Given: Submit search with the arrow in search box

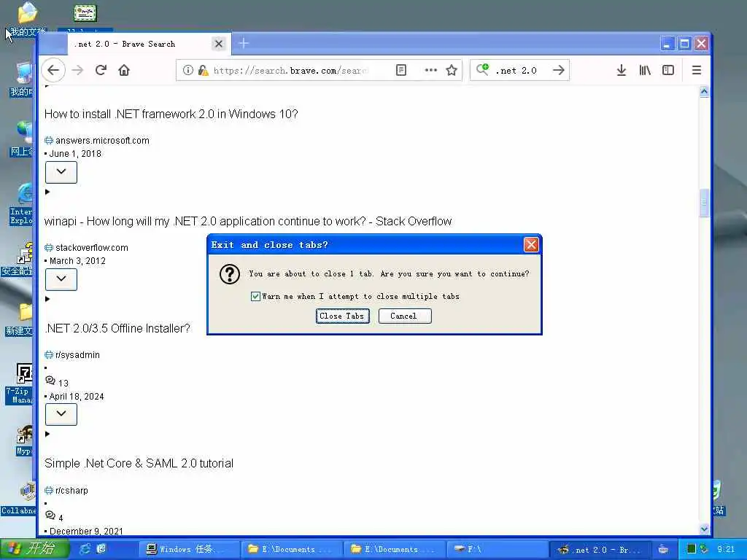Looking at the screenshot, I should (559, 71).
